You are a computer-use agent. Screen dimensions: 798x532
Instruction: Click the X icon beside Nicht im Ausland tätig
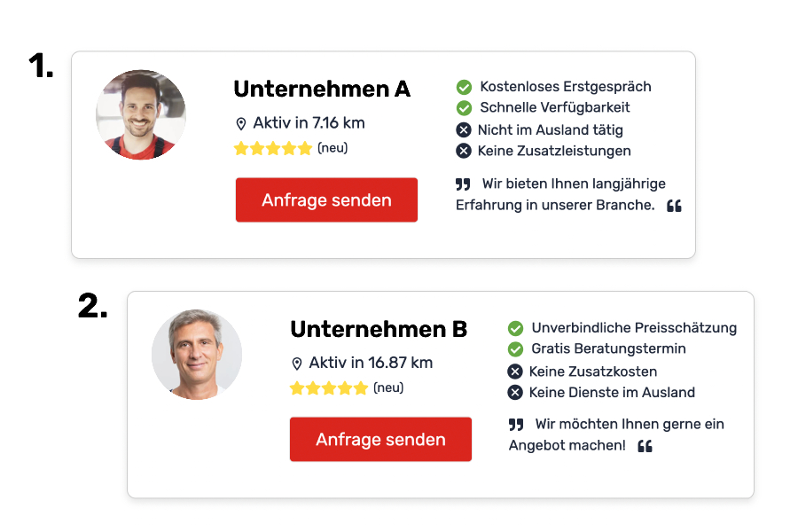pyautogui.click(x=464, y=130)
